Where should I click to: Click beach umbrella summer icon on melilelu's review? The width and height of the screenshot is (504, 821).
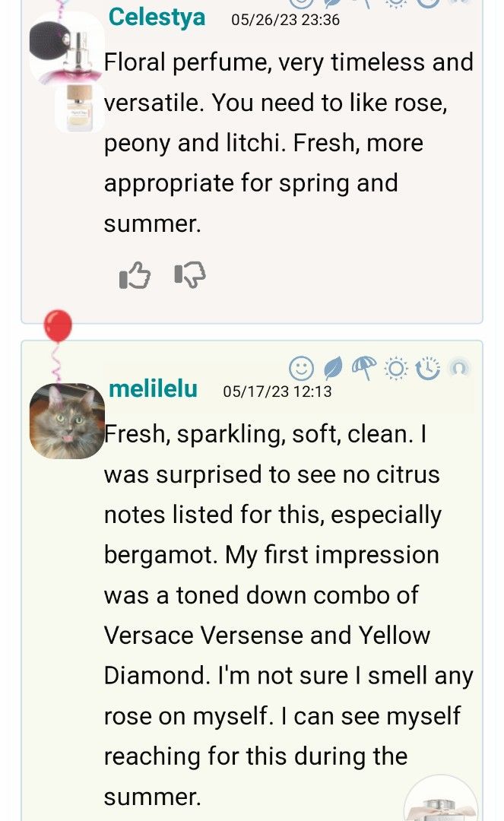[364, 369]
